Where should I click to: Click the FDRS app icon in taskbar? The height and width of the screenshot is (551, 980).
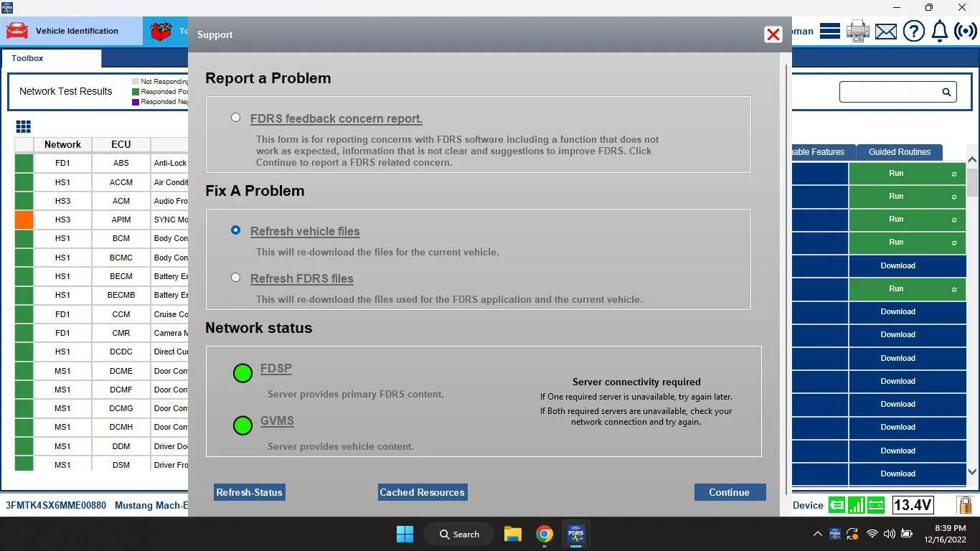click(x=575, y=534)
